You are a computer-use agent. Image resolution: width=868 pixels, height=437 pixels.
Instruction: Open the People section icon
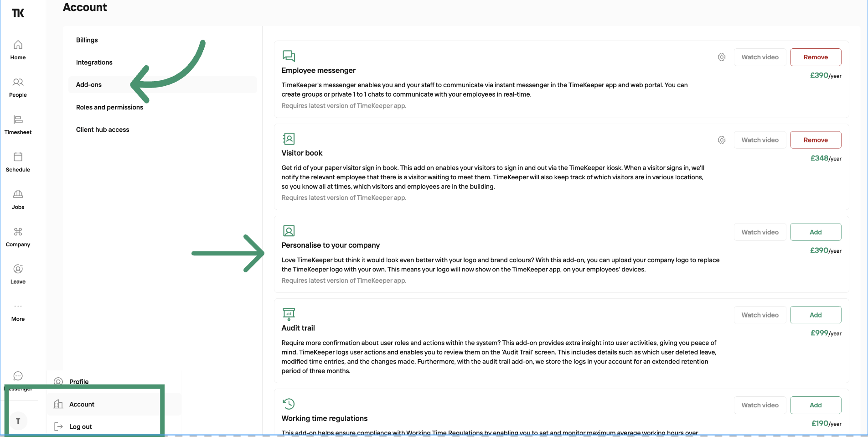click(x=18, y=82)
